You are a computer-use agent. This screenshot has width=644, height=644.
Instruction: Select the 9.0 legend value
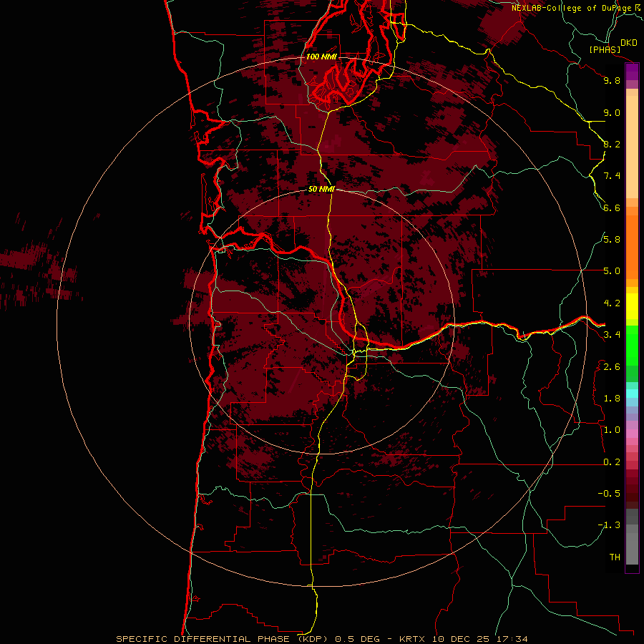point(612,112)
